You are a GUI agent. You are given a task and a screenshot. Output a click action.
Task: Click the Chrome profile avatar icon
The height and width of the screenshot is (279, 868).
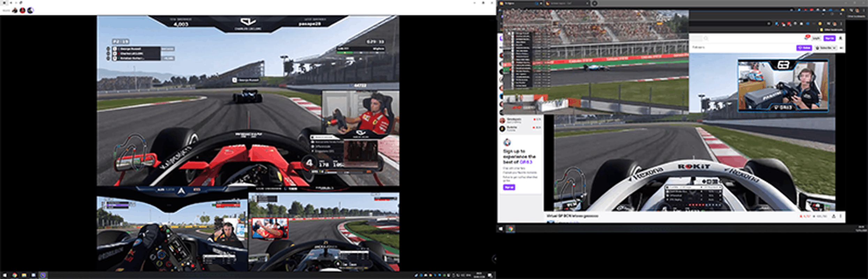[835, 24]
